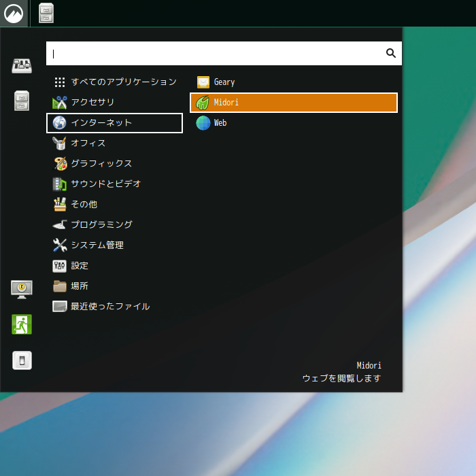This screenshot has width=476, height=476.
Task: Click the mixer icon beside 設定
Action: tap(60, 266)
